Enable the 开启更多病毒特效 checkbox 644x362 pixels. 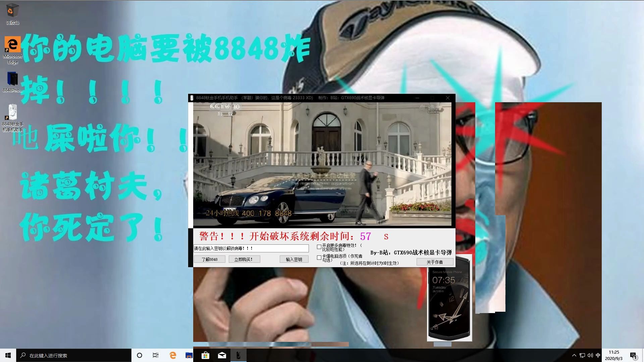click(x=319, y=247)
